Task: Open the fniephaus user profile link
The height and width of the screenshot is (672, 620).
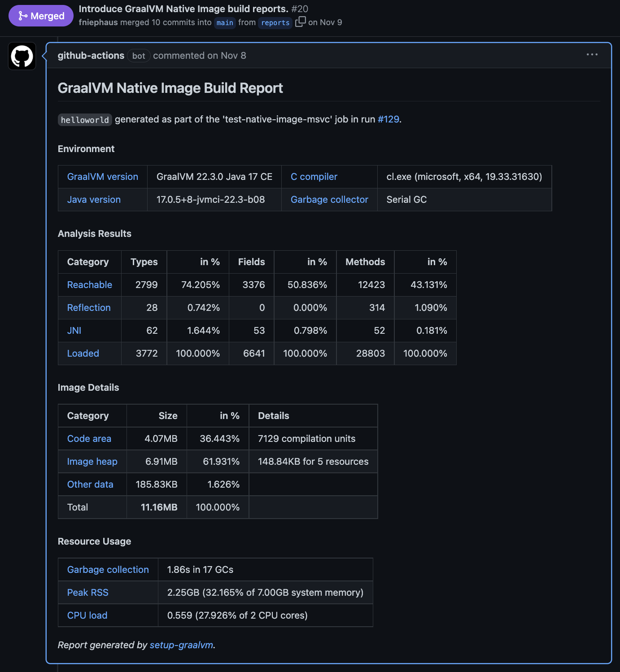Action: coord(98,22)
